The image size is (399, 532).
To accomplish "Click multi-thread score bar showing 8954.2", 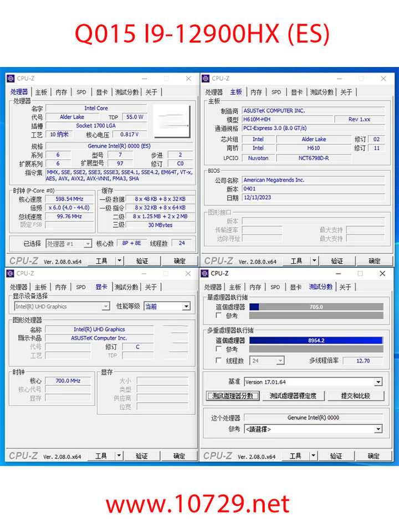I will pos(316,340).
